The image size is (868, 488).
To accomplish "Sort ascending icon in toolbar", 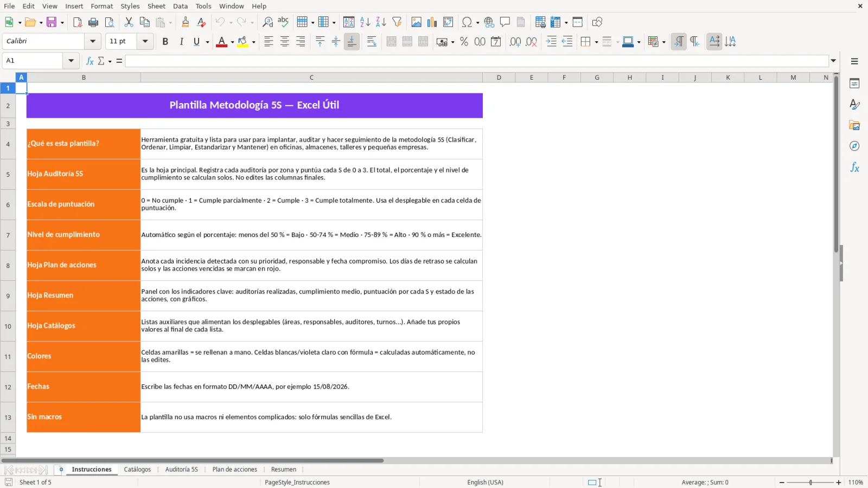I will [x=365, y=22].
